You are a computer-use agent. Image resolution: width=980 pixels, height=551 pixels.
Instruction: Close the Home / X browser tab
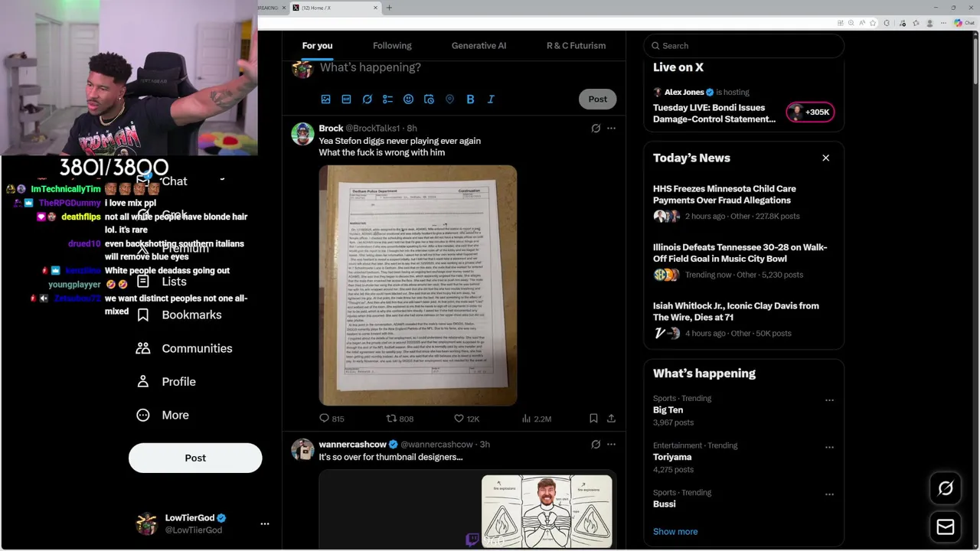pos(375,8)
